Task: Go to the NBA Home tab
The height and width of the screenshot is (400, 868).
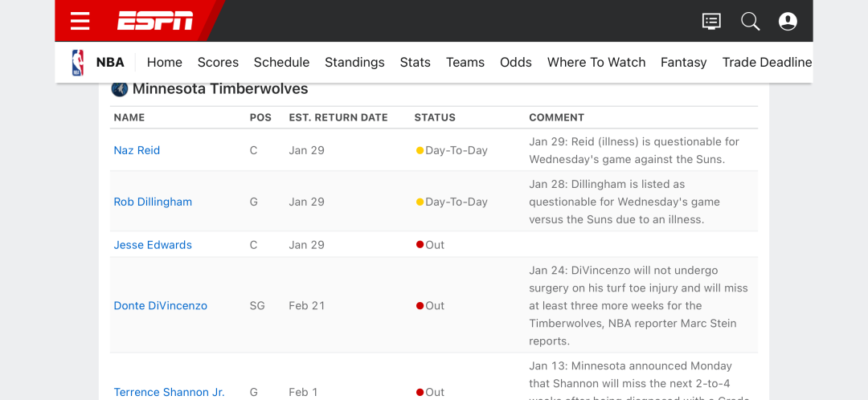Action: click(x=165, y=63)
